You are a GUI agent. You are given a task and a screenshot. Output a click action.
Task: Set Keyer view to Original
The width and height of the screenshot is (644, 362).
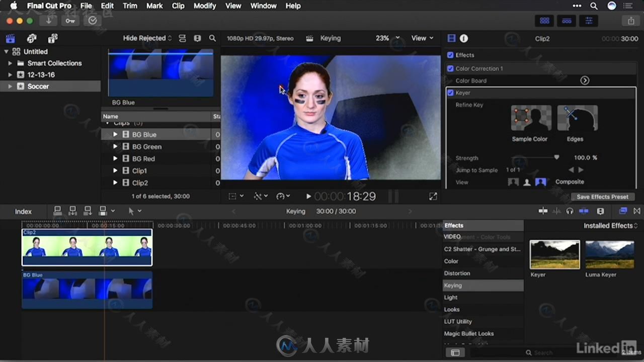click(513, 182)
